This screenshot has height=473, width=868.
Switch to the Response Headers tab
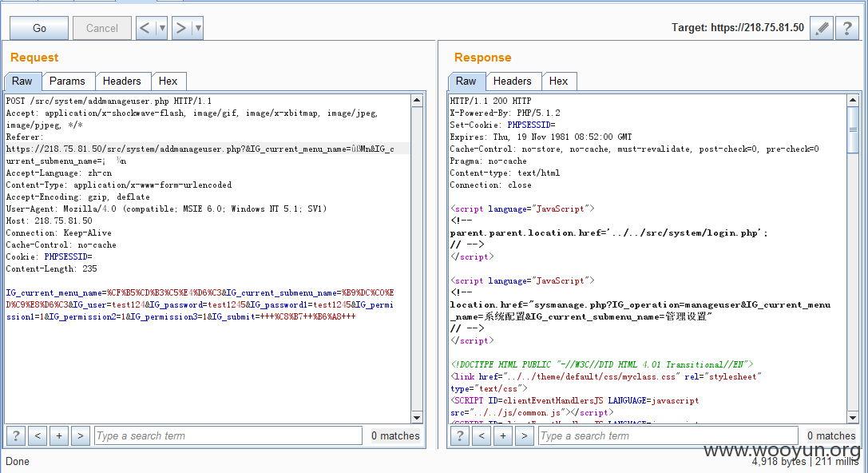click(x=513, y=81)
